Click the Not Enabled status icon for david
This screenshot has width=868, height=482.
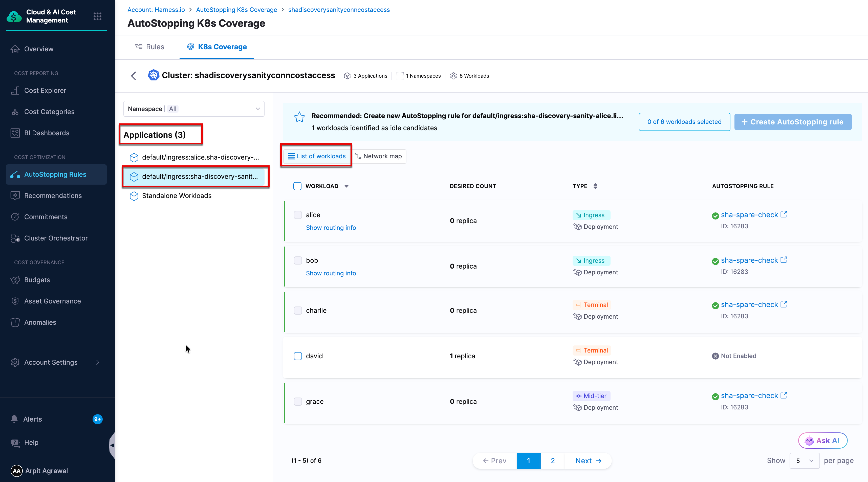[715, 356]
